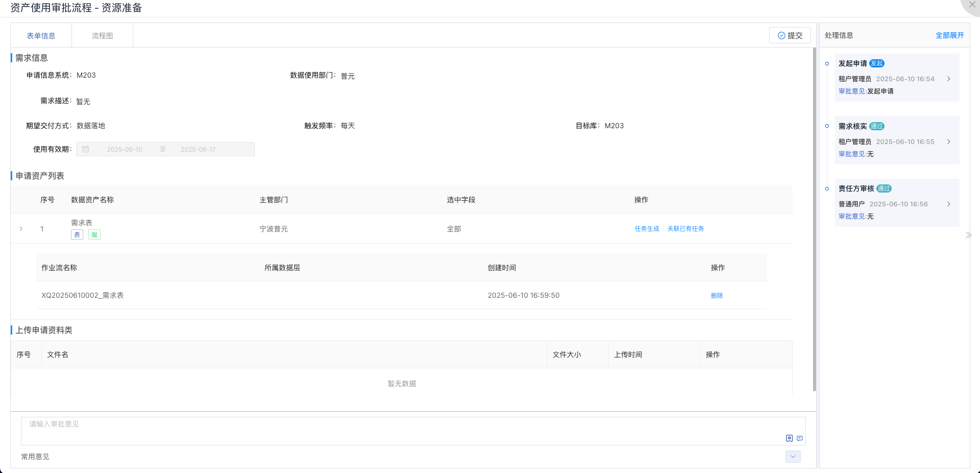Expand the 需求核实 record details chevron
The image size is (980, 473).
click(x=948, y=142)
